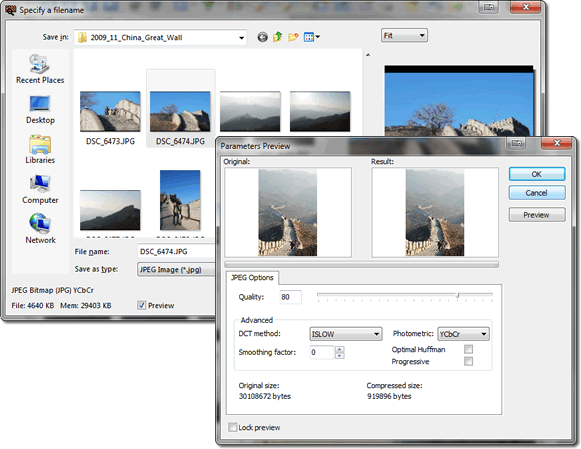Image resolution: width=581 pixels, height=449 pixels.
Task: Click Cancel in Parameters Preview
Action: [537, 193]
